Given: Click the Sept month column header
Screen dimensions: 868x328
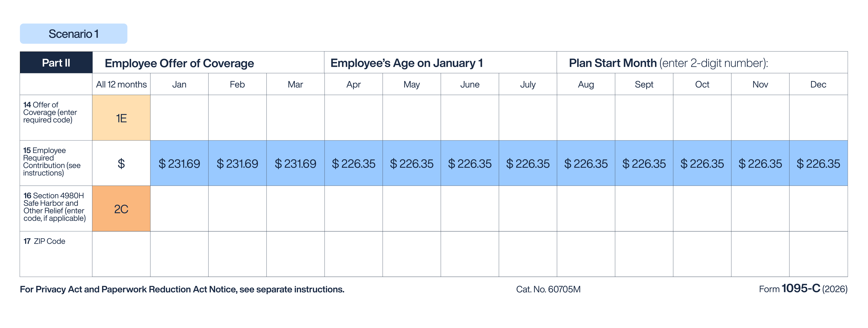Looking at the screenshot, I should pos(644,84).
